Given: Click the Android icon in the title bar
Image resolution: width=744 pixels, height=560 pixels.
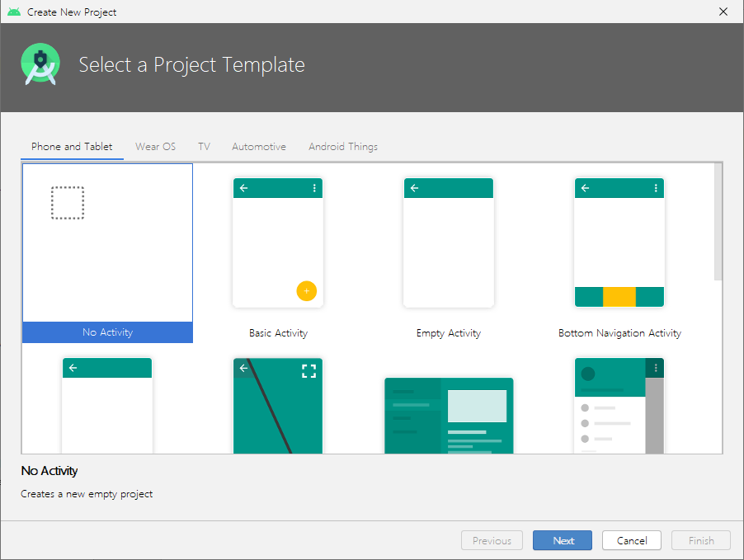Looking at the screenshot, I should (14, 12).
